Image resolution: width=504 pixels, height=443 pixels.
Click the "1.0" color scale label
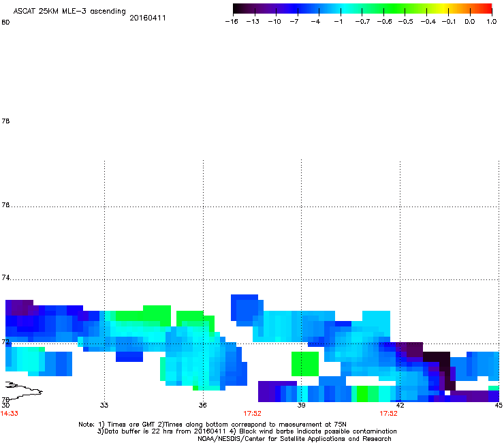492,22
